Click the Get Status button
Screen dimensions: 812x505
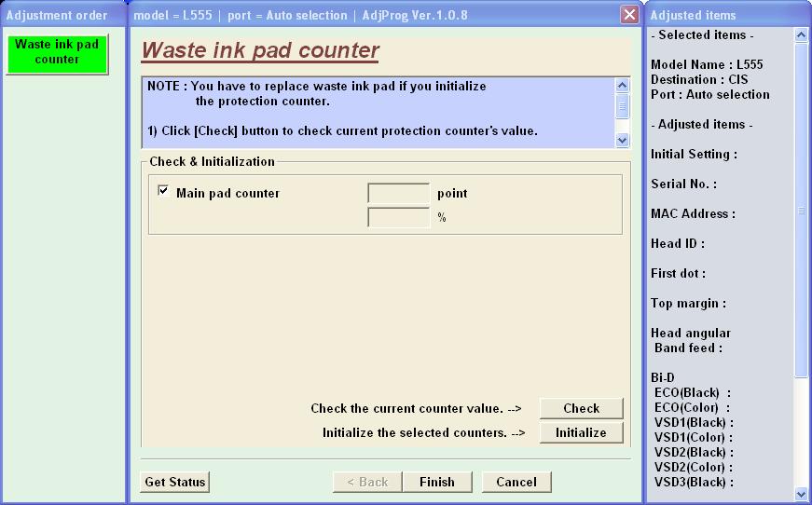pyautogui.click(x=174, y=482)
